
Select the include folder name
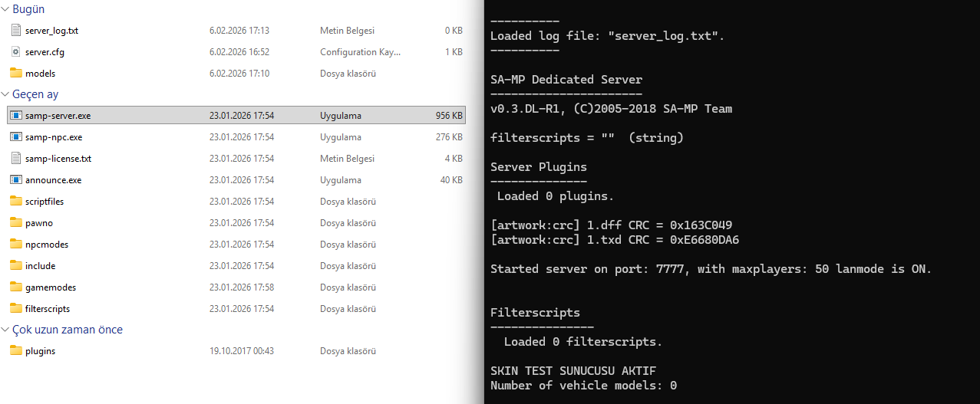(40, 266)
